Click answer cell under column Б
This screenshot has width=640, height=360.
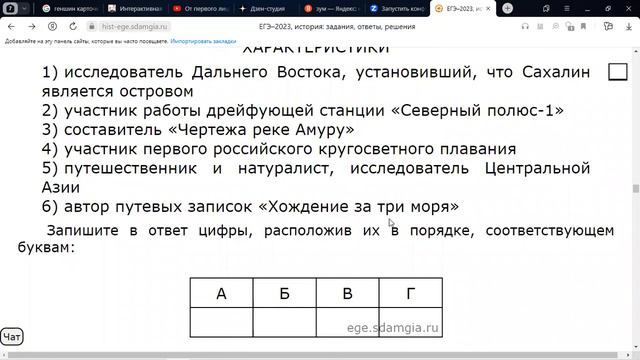pos(284,322)
